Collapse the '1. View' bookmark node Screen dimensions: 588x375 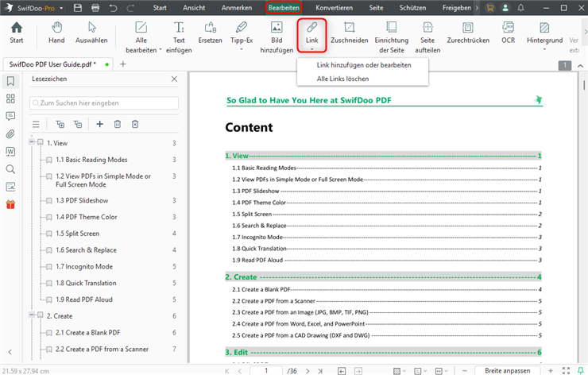(x=32, y=141)
